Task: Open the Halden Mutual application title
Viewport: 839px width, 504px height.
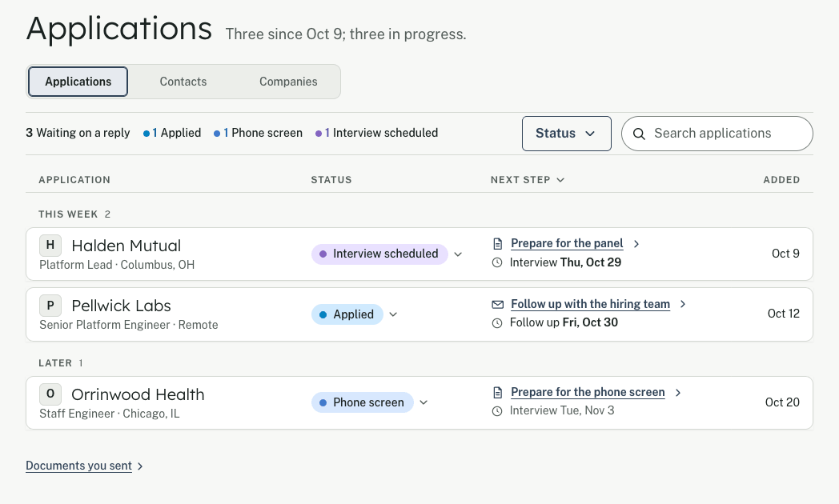Action: coord(126,246)
